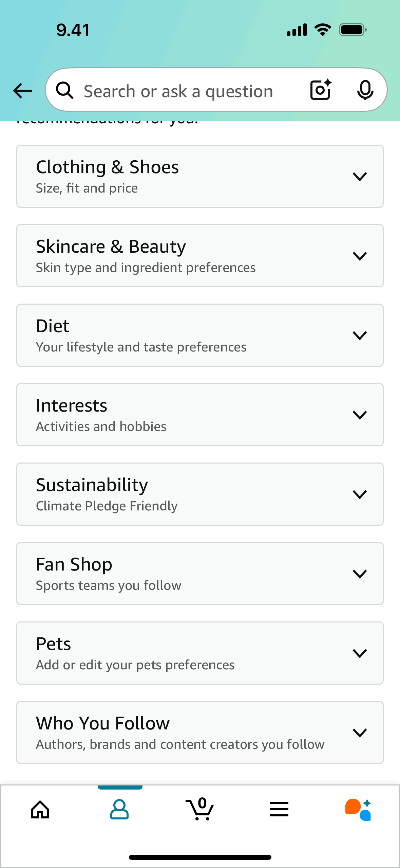
Task: Tap the magnifier search icon
Action: [x=64, y=91]
